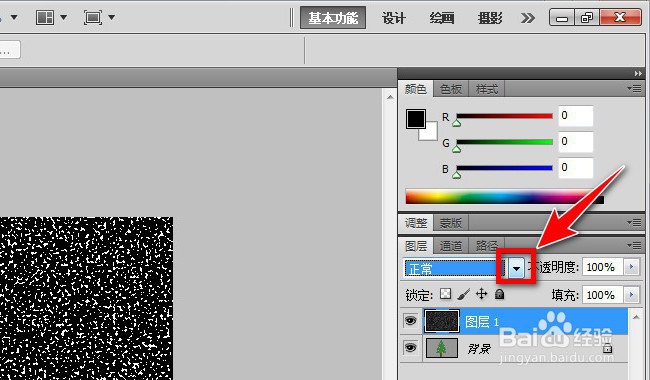
Task: Switch to the 通道 tab
Action: click(451, 246)
